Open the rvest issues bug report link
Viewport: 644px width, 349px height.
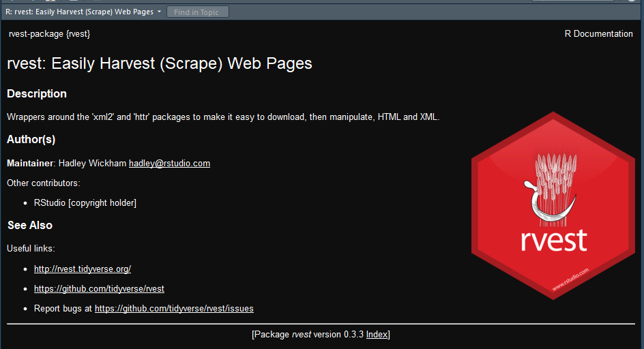(x=174, y=308)
